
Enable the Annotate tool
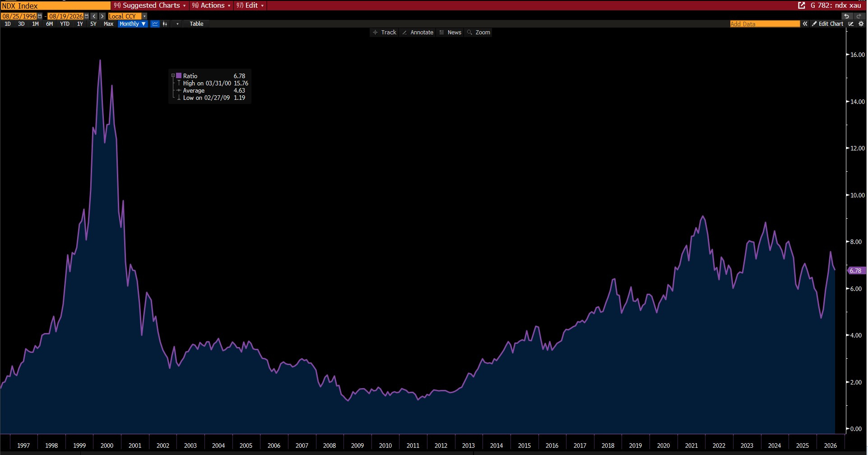[x=418, y=33]
